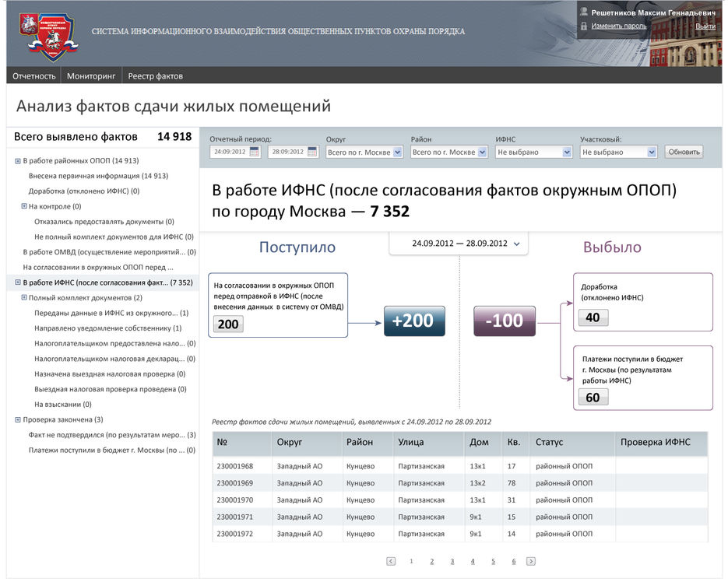Open the ИФНС dropdown list

pos(567,153)
